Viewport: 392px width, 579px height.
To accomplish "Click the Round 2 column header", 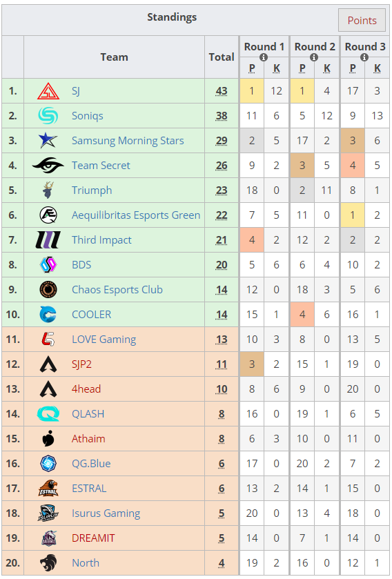I will [315, 46].
